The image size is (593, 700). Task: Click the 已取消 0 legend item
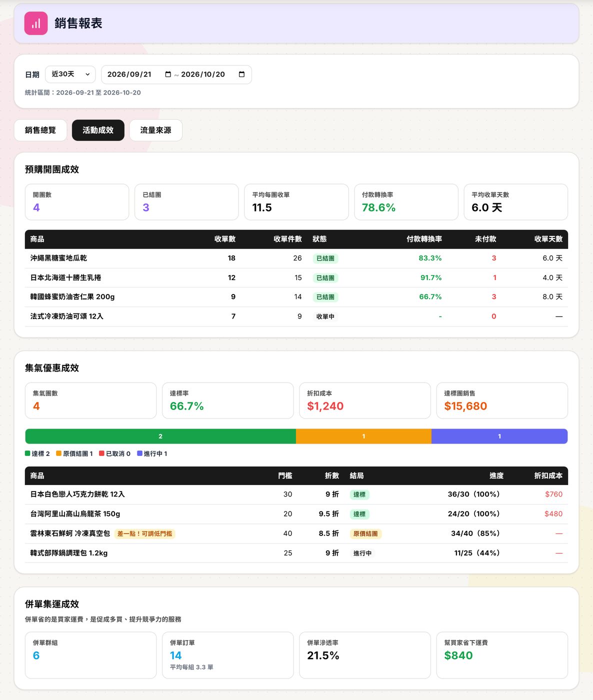tap(114, 453)
